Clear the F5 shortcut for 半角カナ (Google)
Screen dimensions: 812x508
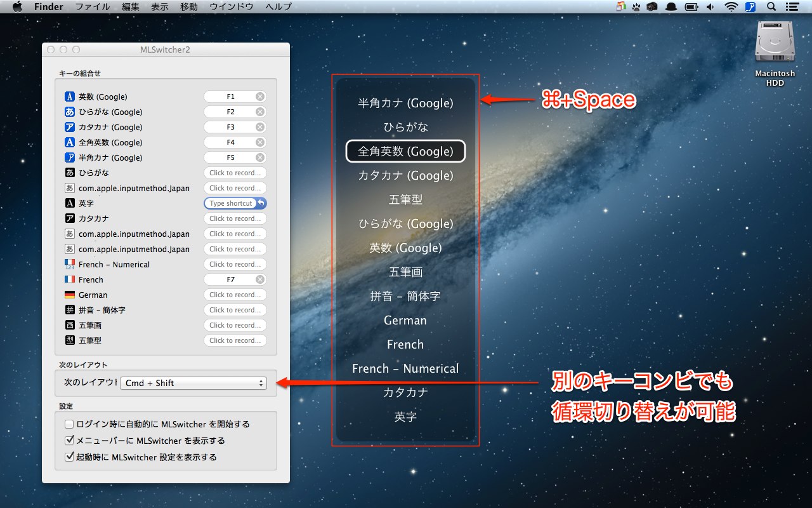pyautogui.click(x=260, y=157)
